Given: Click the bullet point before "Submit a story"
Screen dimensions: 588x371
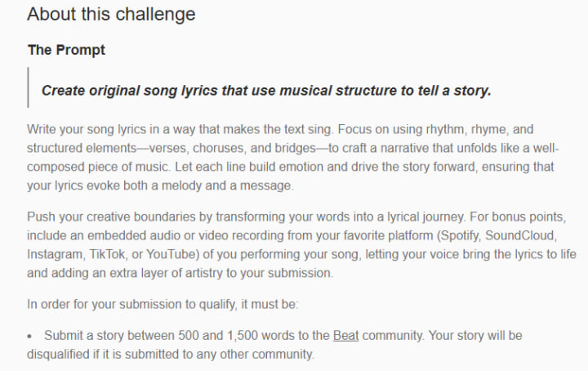Looking at the screenshot, I should pos(29,337).
